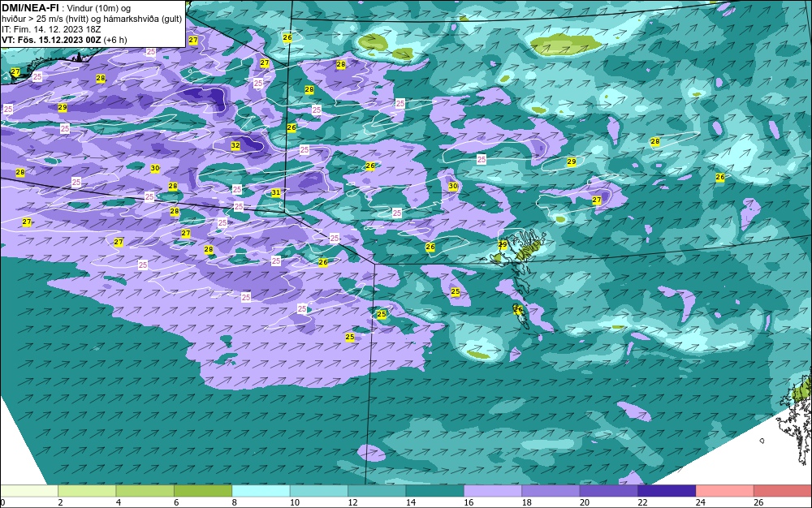The height and width of the screenshot is (508, 812).
Task: Pick the 8–10 m/s pale cyan swatch
Action: pos(261,491)
